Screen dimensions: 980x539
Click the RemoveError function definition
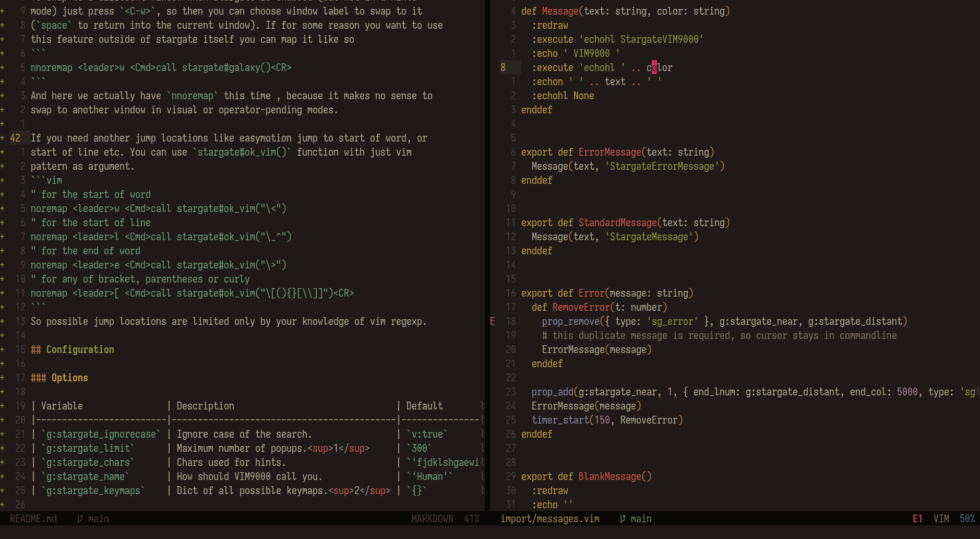[x=600, y=307]
